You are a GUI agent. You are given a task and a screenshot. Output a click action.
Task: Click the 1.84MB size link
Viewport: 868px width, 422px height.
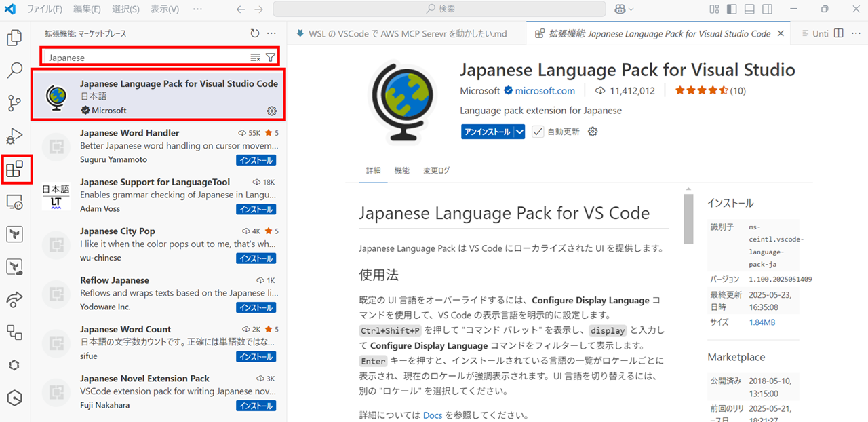(x=762, y=322)
